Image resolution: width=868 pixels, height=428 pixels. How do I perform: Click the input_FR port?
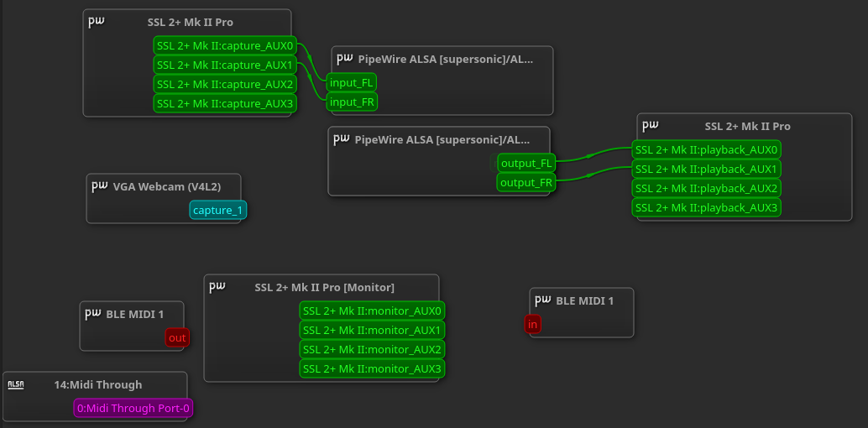[x=352, y=102]
